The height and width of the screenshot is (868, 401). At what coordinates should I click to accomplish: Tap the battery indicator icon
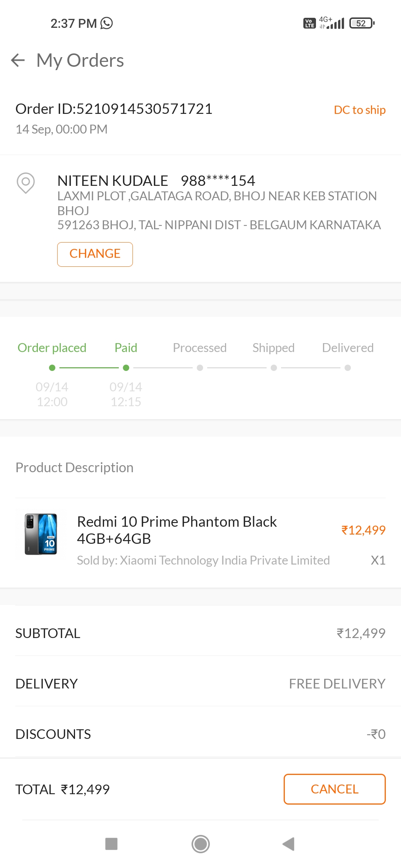pyautogui.click(x=362, y=23)
